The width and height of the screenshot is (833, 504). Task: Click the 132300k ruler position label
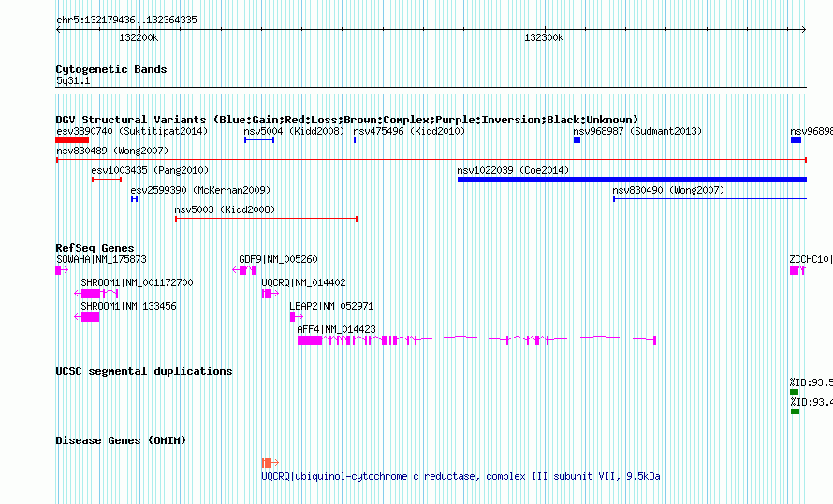544,37
